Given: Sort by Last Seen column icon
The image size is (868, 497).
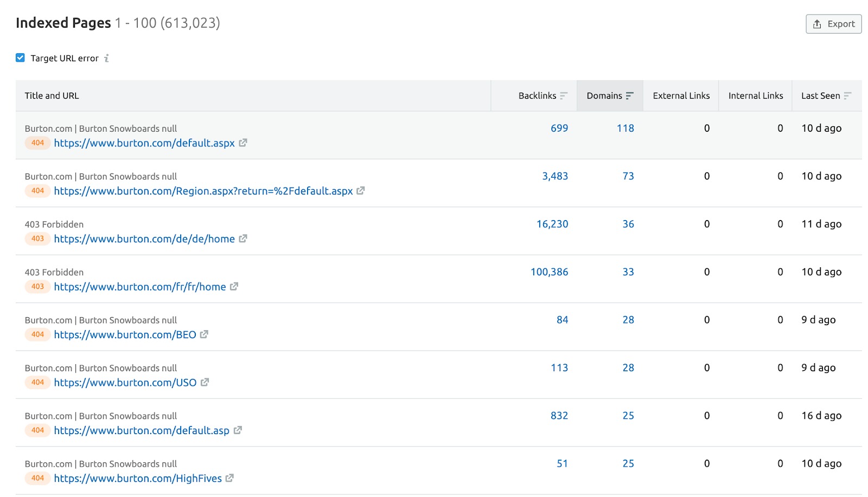Looking at the screenshot, I should coord(847,95).
